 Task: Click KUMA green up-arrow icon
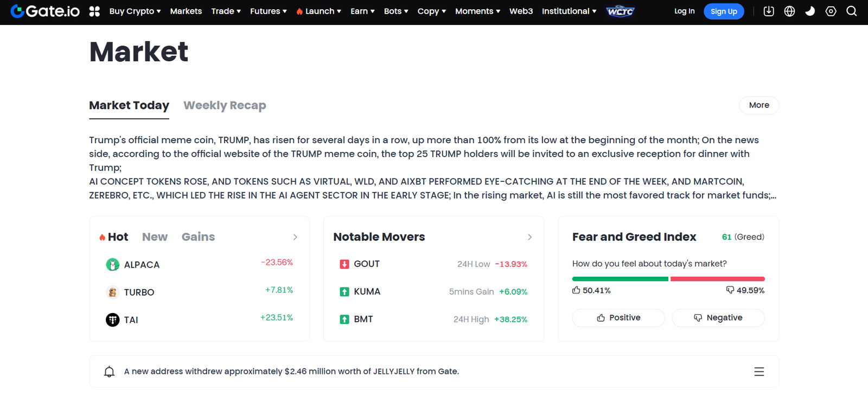(344, 292)
